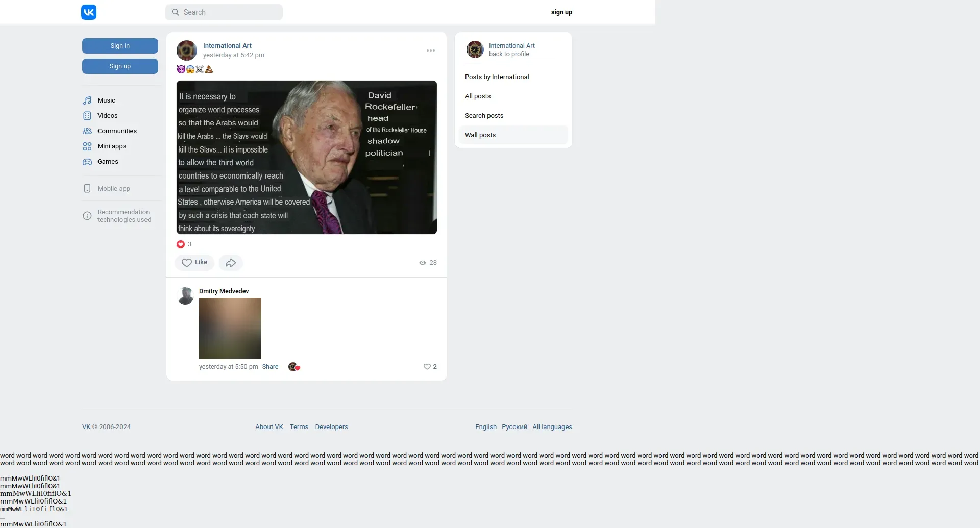The image size is (980, 528).
Task: Click inside the Search input field
Action: tap(224, 12)
